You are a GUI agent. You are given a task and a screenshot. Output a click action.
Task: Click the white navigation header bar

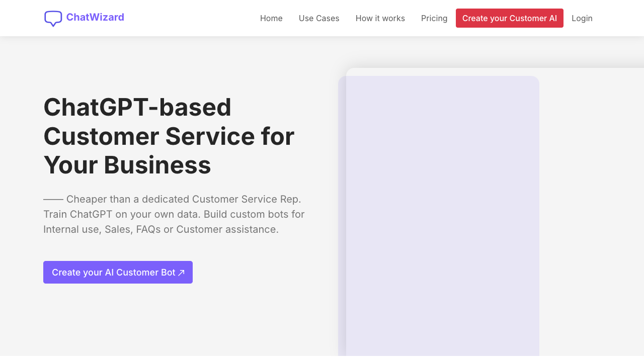[x=191, y=18]
